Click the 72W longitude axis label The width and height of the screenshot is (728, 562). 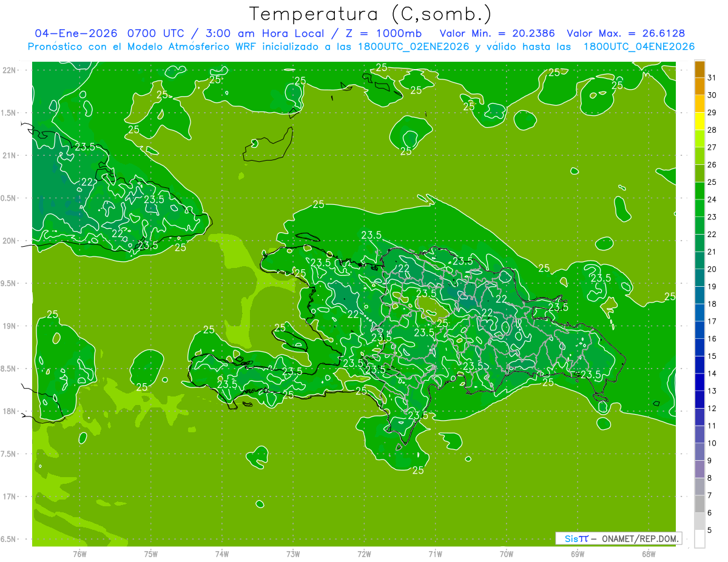[x=364, y=554]
